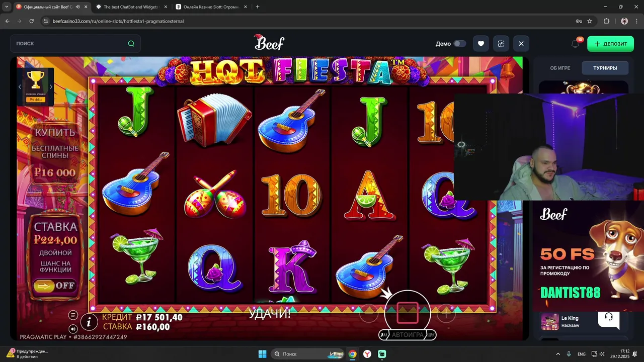This screenshot has height=362, width=644.
Task: Increase bet with the plus button
Action: pyautogui.click(x=446, y=314)
